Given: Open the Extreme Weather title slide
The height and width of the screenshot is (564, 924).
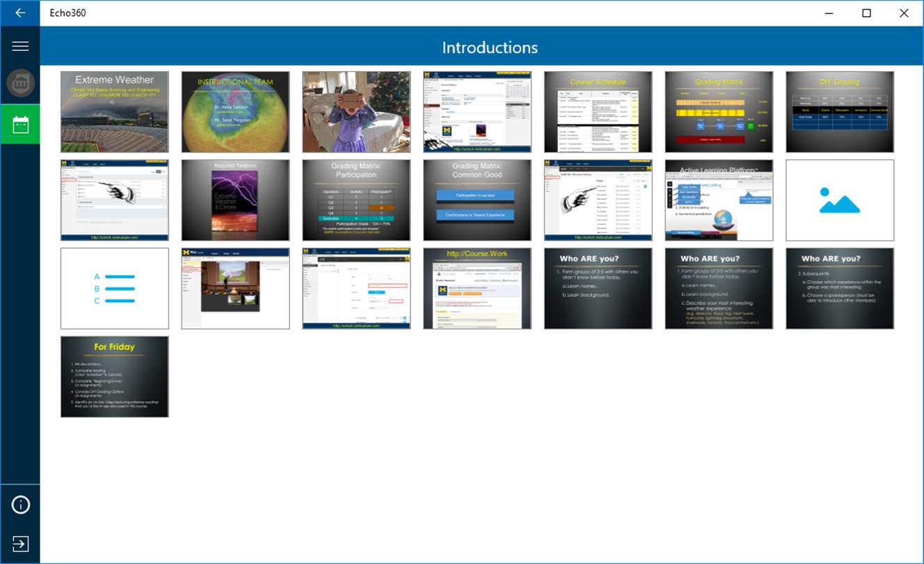Looking at the screenshot, I should pos(115,112).
